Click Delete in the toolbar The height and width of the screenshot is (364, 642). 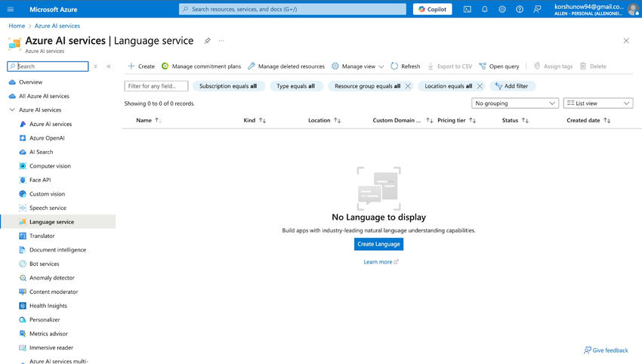coord(593,66)
